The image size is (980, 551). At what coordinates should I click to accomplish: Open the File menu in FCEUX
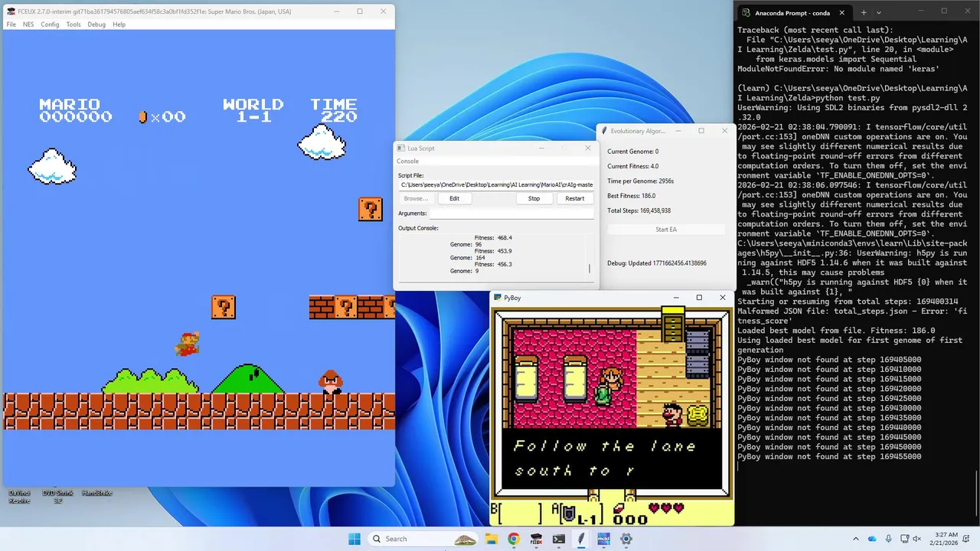tap(11, 24)
